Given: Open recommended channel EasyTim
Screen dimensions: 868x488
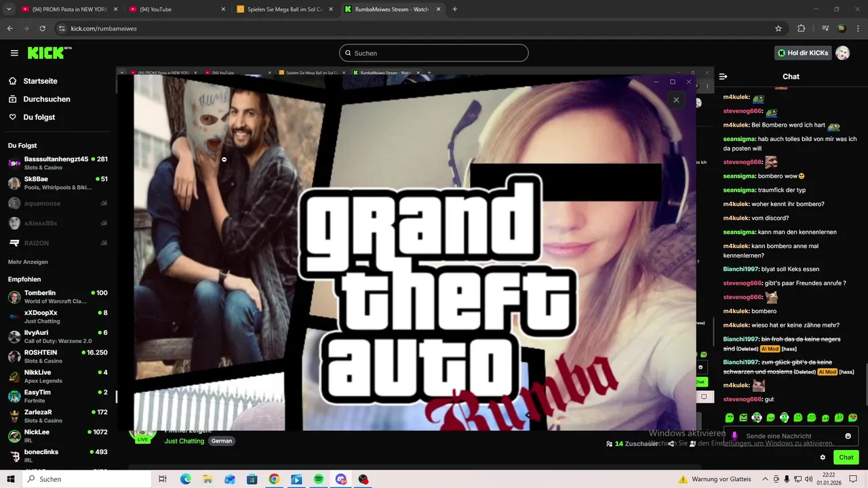Looking at the screenshot, I should pos(58,396).
